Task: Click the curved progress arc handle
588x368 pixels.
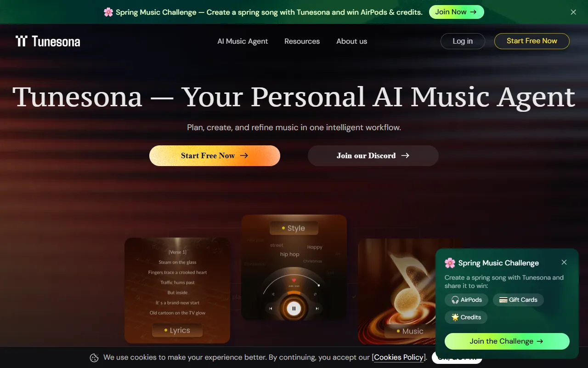Action: (319, 285)
